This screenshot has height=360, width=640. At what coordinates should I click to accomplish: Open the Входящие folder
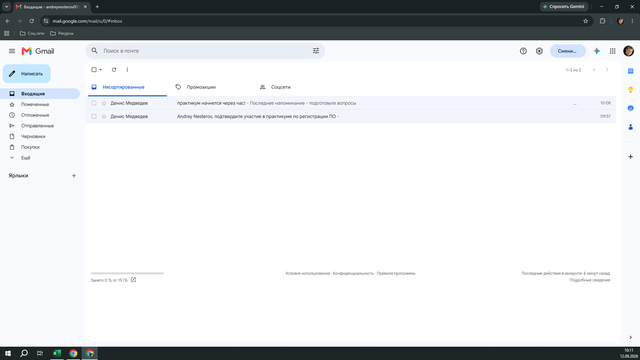click(40, 94)
